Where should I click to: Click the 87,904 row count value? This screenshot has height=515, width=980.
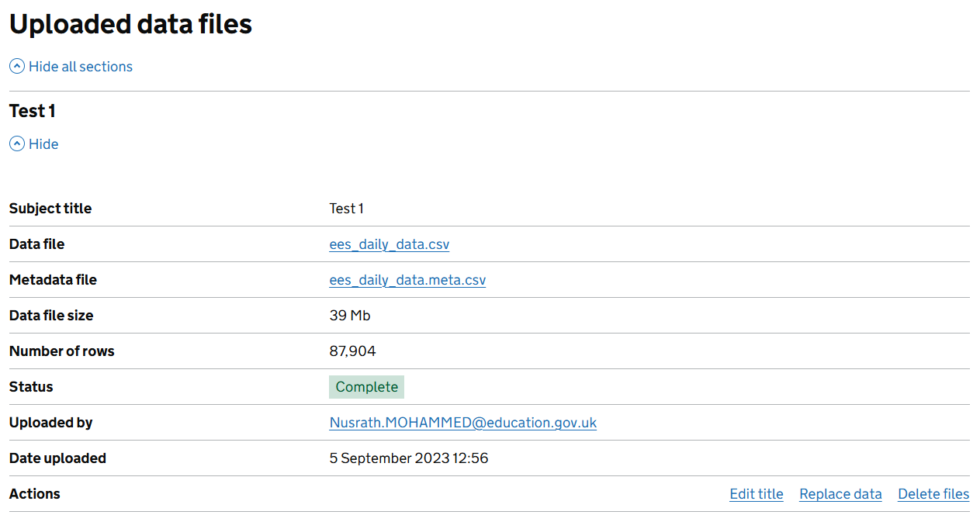pos(352,351)
